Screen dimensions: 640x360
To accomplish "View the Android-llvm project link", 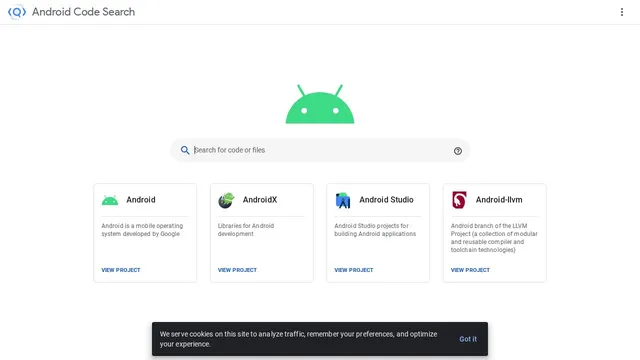I will click(x=470, y=270).
